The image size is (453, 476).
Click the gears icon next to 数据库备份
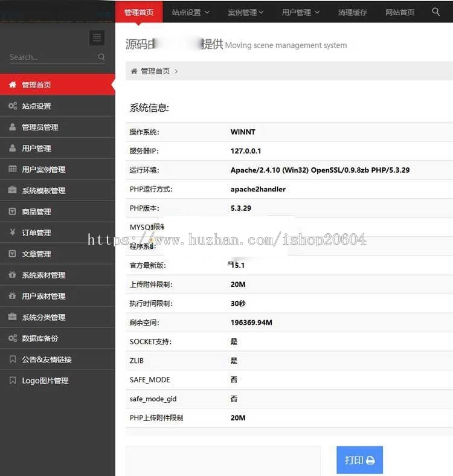click(x=13, y=338)
